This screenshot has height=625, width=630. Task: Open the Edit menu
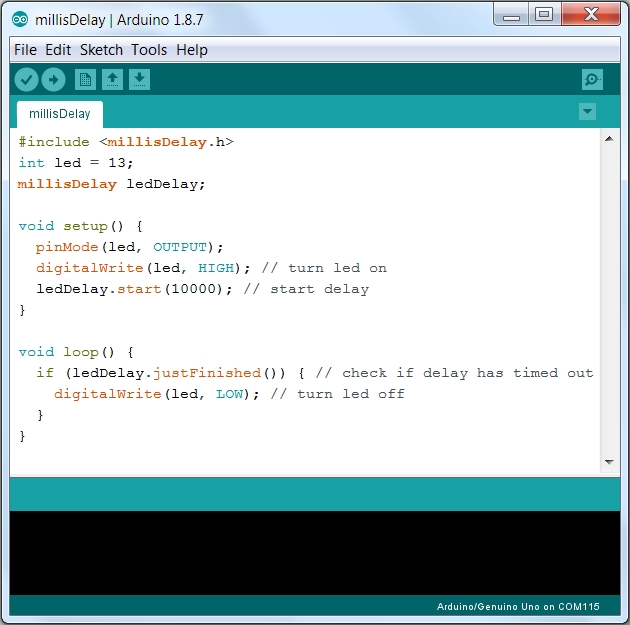tap(58, 50)
